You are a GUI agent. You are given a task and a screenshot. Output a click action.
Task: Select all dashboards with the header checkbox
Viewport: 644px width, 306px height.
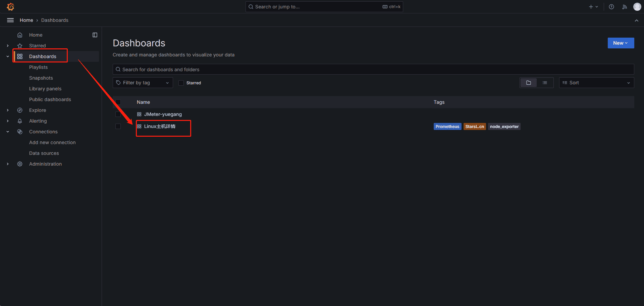[x=118, y=102]
